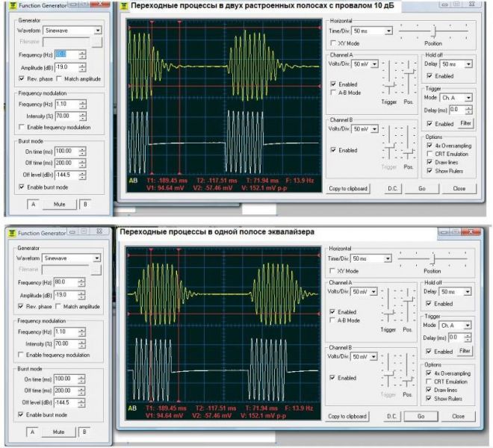
Task: Click top Copy to clipboard button
Action: click(348, 189)
